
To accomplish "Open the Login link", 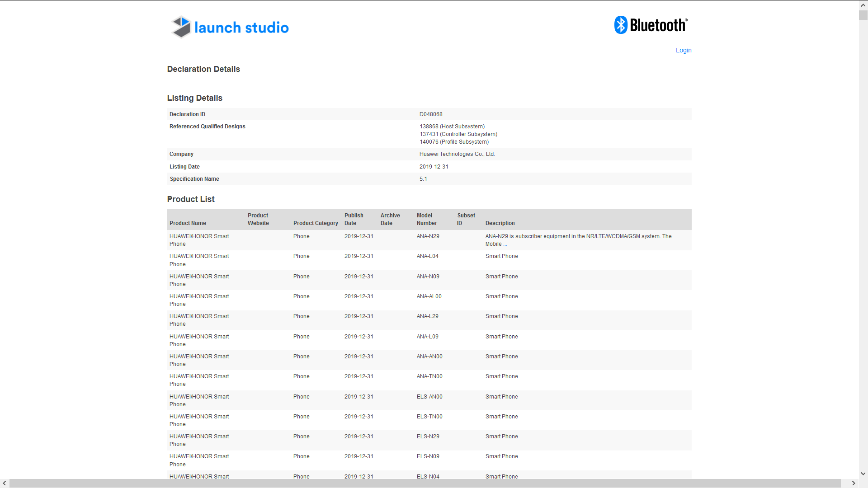I will click(683, 50).
